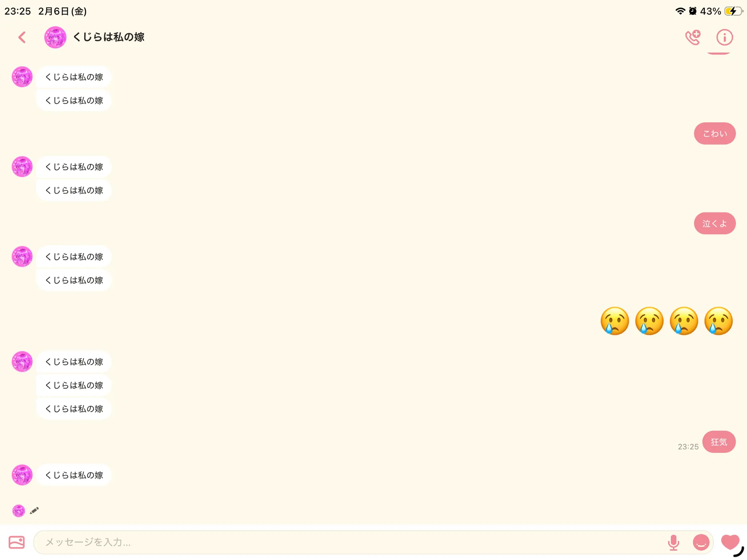
Task: Open the header profile avatar of くじらは私の嫁
Action: click(x=55, y=38)
